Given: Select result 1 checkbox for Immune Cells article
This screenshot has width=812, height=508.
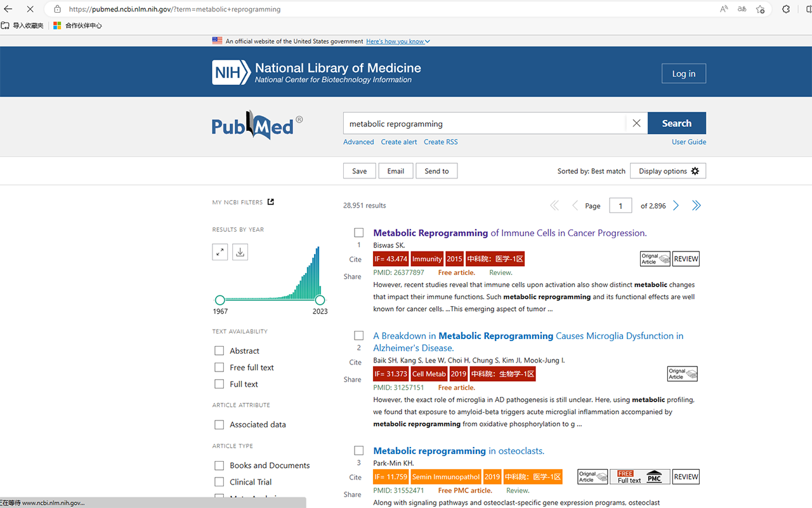Looking at the screenshot, I should point(359,233).
